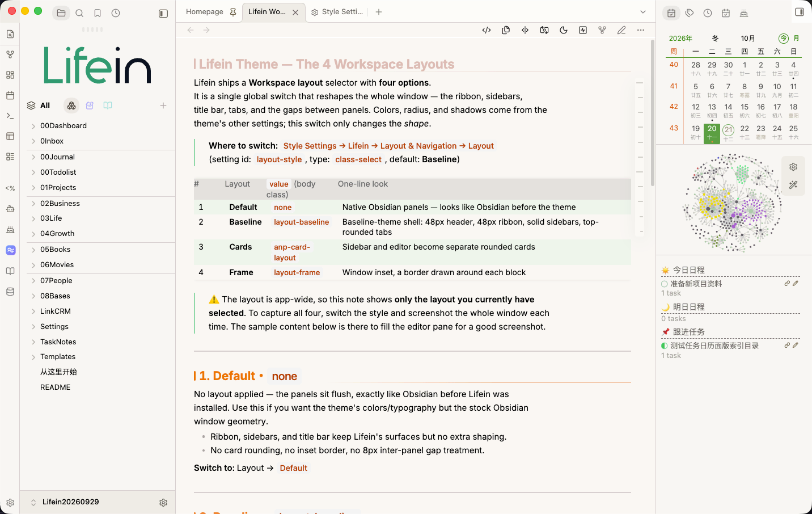Expand the 05Books folder

(x=33, y=250)
